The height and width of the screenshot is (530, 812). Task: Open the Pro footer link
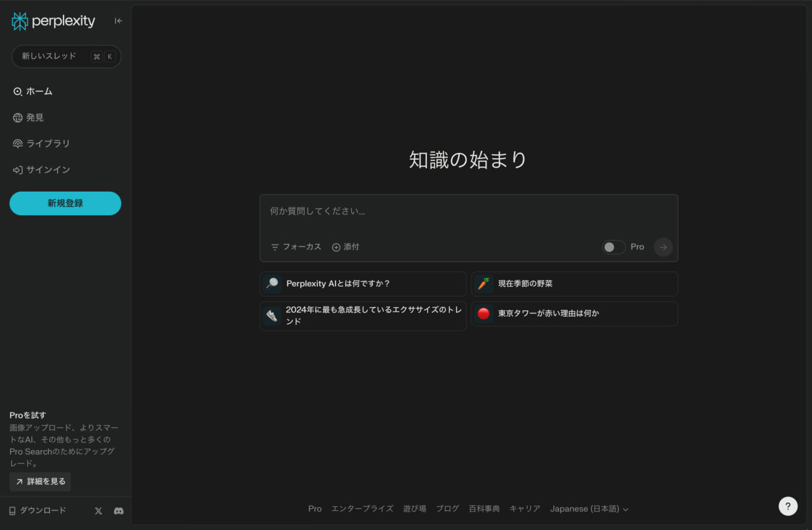click(x=315, y=509)
